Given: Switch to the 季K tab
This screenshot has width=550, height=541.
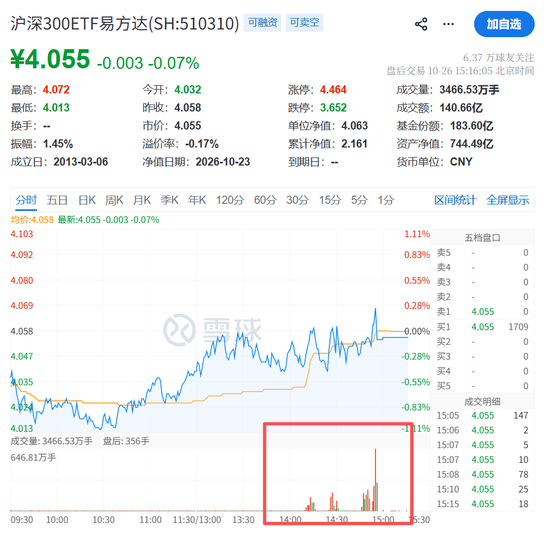Looking at the screenshot, I should (169, 200).
